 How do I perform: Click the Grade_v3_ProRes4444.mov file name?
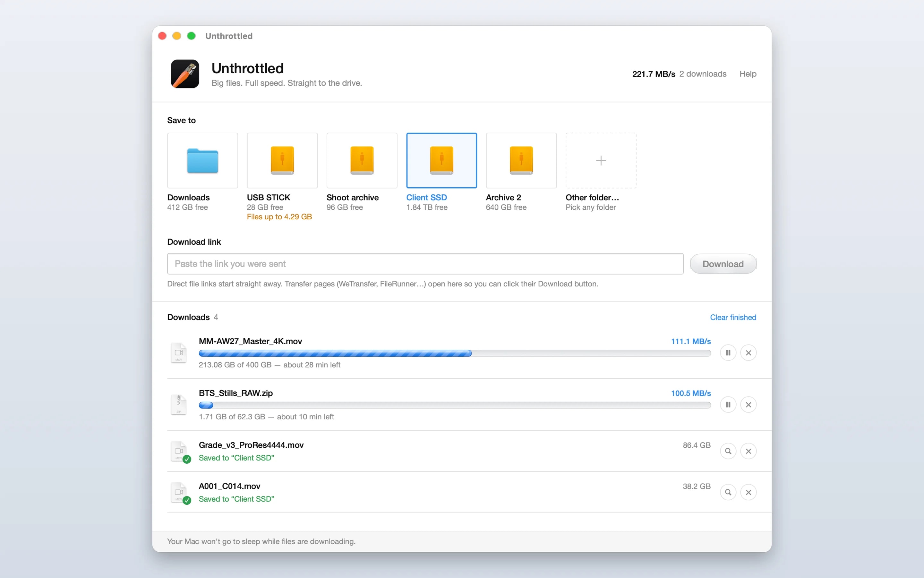coord(251,445)
